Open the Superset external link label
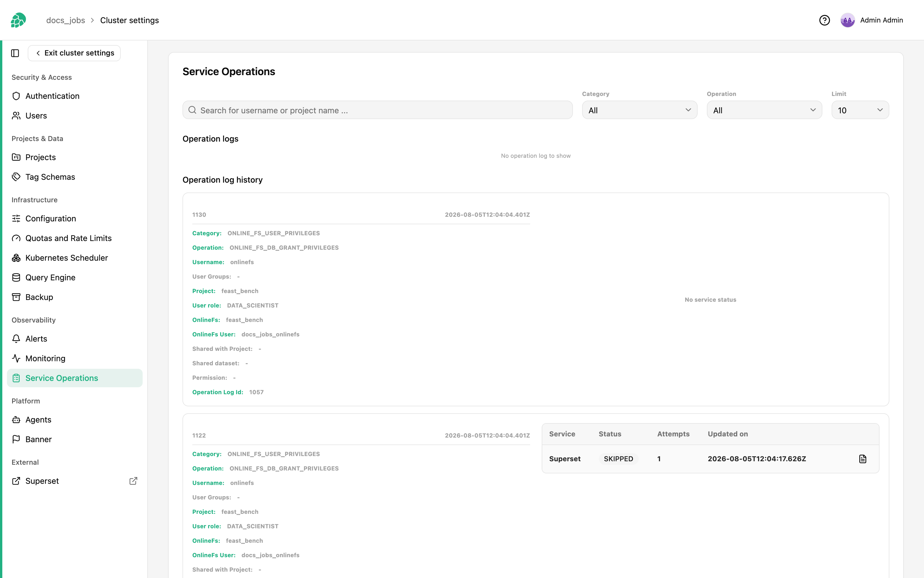 (42, 481)
